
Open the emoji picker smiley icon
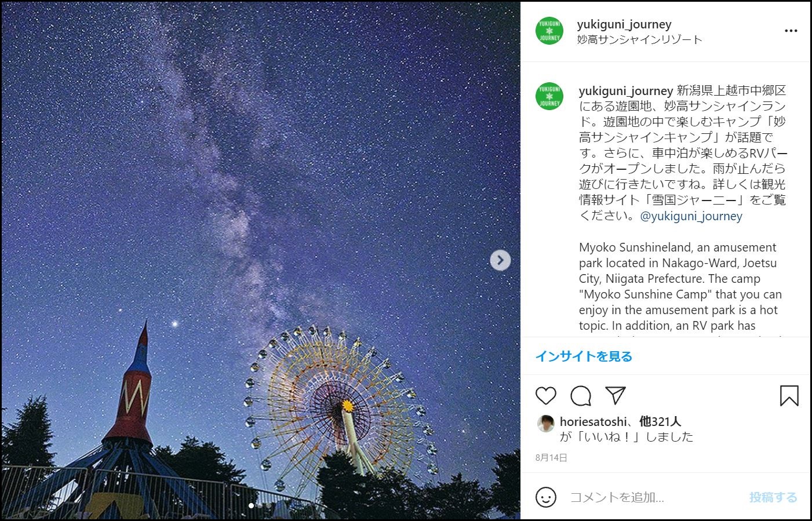click(545, 497)
